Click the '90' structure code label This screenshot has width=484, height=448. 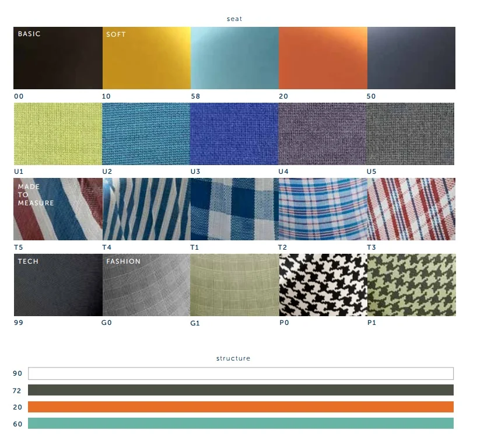17,373
